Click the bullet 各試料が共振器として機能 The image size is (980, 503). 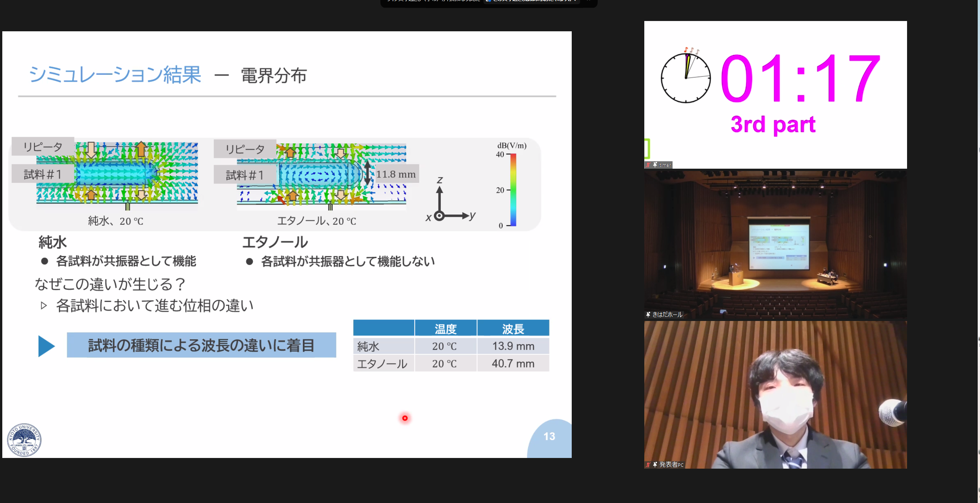pyautogui.click(x=126, y=261)
